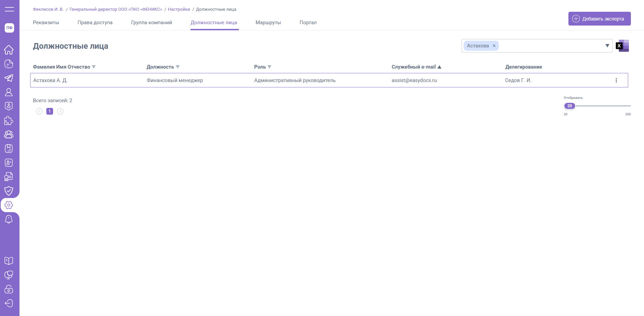
Task: Click the Астахова А. Д. name cell
Action: tap(50, 80)
